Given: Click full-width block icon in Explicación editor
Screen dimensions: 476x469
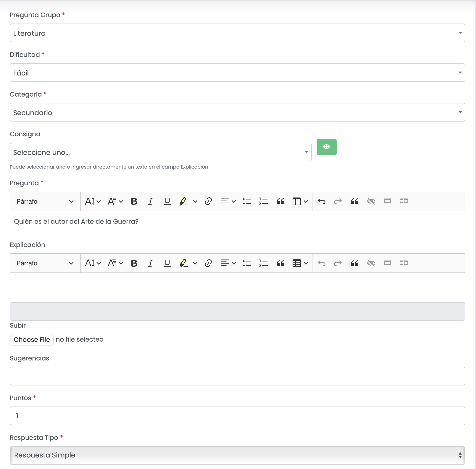Looking at the screenshot, I should (x=387, y=263).
